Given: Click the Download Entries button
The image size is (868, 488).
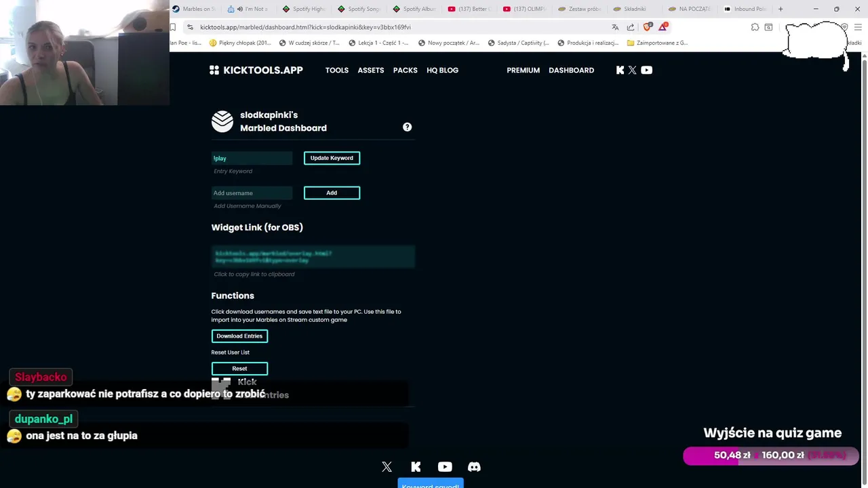Looking at the screenshot, I should pos(239,336).
